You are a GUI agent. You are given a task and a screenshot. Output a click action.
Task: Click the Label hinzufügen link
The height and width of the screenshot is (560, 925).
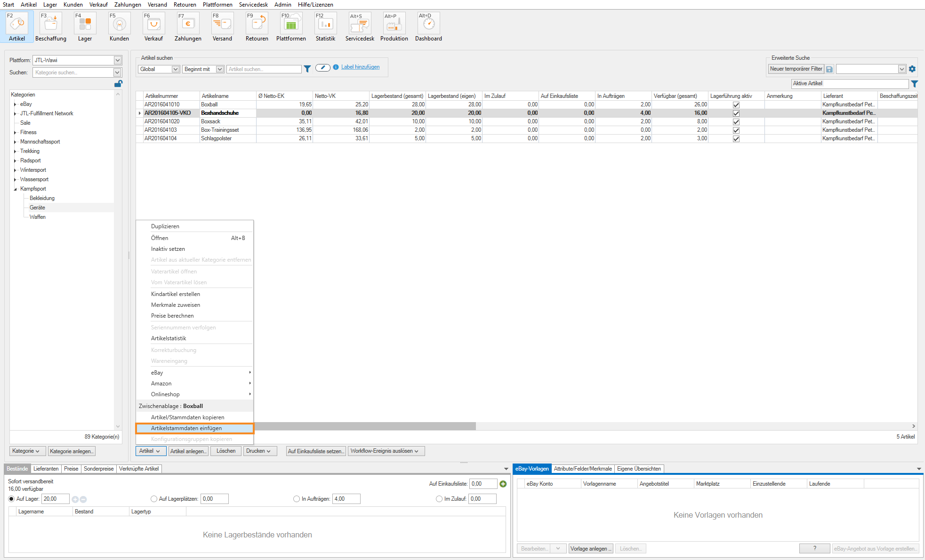coord(360,67)
